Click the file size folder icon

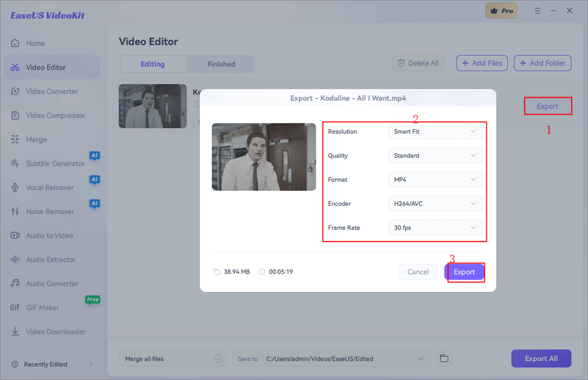(217, 272)
